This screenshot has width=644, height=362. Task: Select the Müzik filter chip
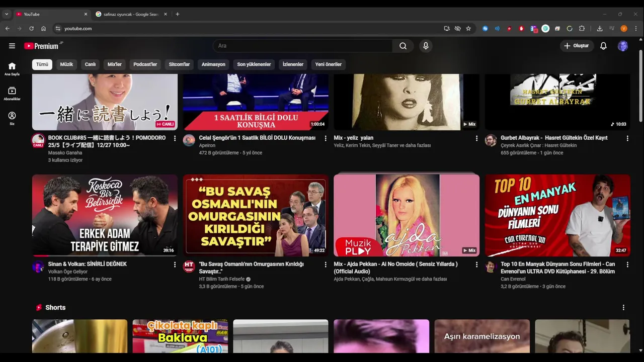[66, 64]
